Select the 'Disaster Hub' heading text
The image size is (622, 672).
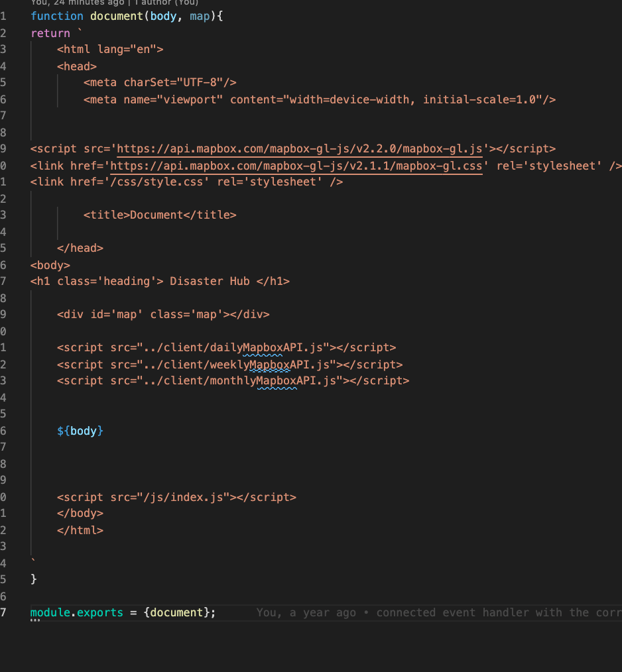(x=212, y=281)
